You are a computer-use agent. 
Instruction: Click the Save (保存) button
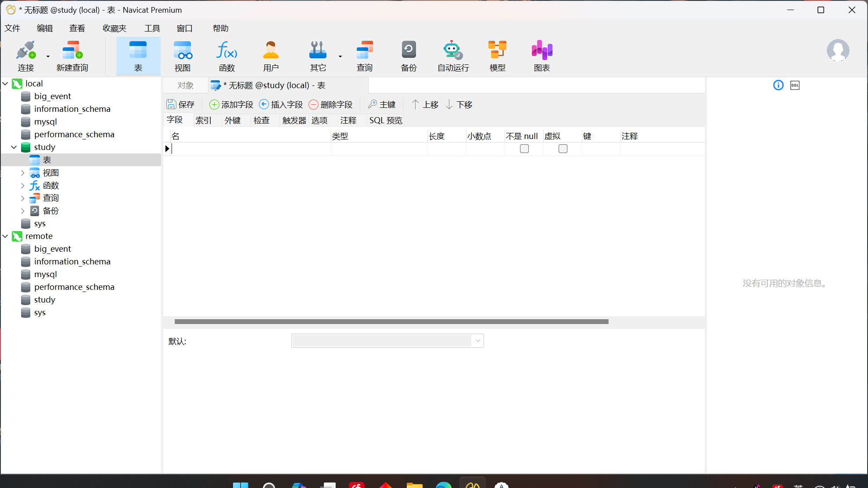[180, 105]
